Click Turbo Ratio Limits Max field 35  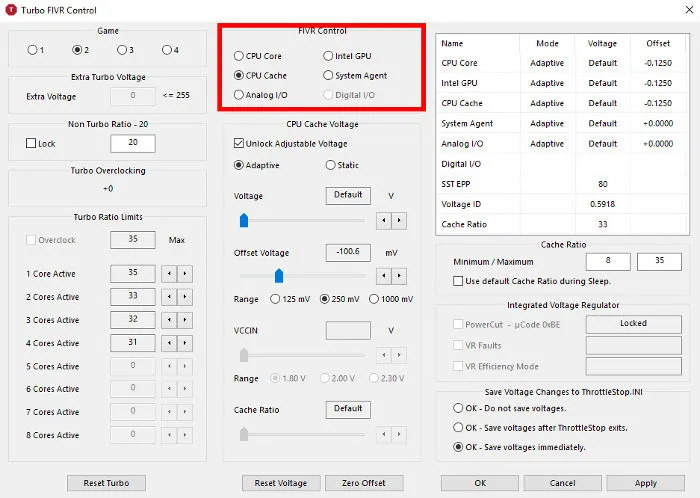coord(133,240)
